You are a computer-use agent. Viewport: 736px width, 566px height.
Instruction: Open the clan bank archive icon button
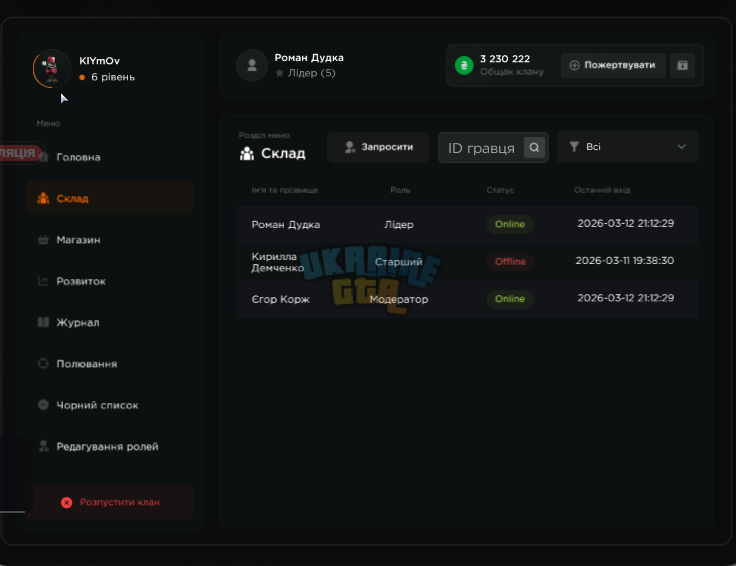[x=682, y=65]
